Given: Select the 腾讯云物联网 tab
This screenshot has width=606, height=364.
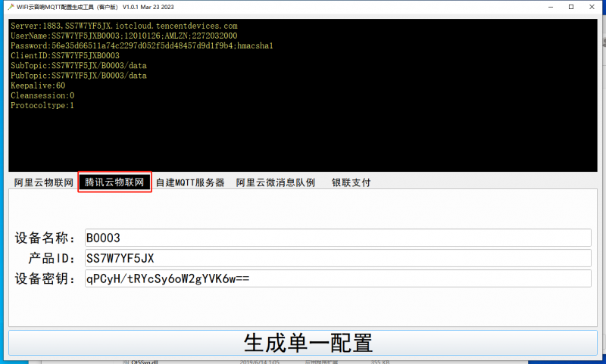Looking at the screenshot, I should [114, 182].
